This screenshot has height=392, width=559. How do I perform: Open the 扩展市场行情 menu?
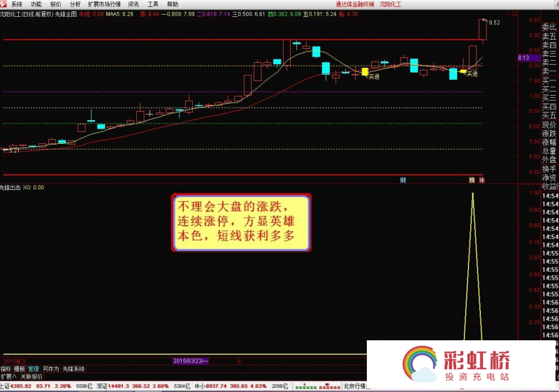click(x=103, y=4)
